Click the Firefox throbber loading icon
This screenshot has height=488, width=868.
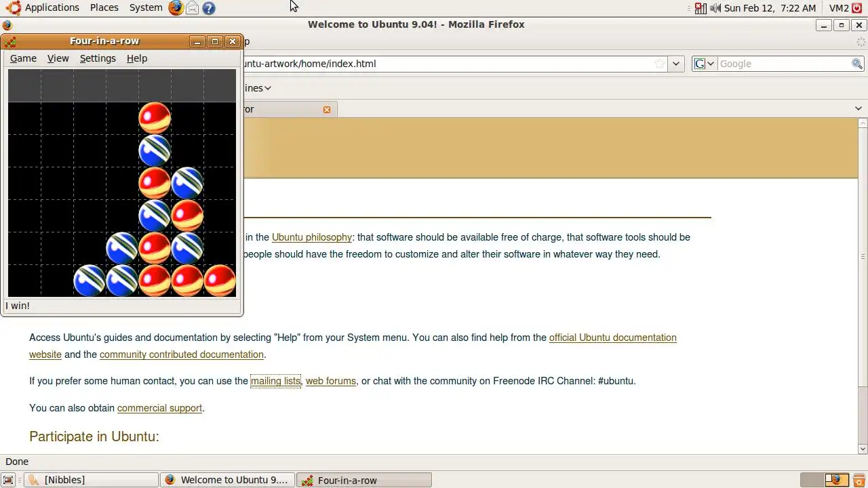(861, 42)
